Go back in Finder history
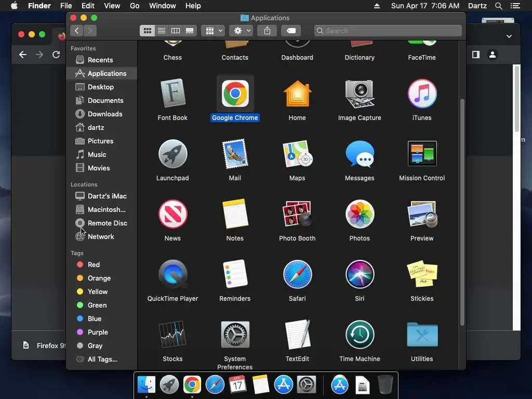The image size is (532, 399). [77, 31]
